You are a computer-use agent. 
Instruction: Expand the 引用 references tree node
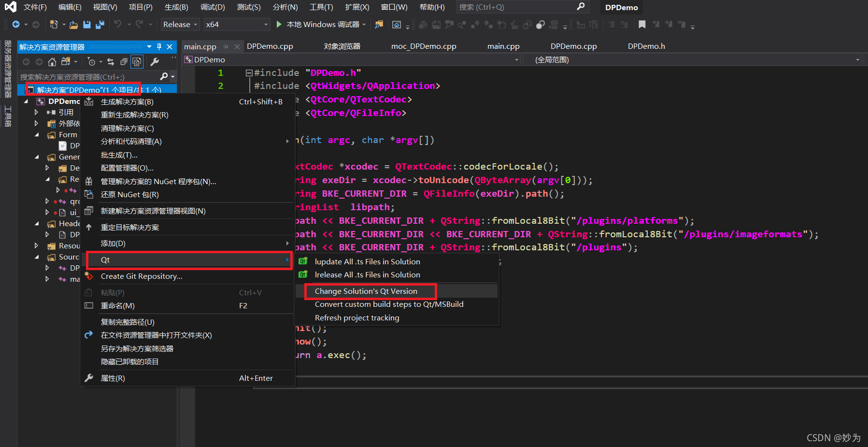click(x=36, y=112)
